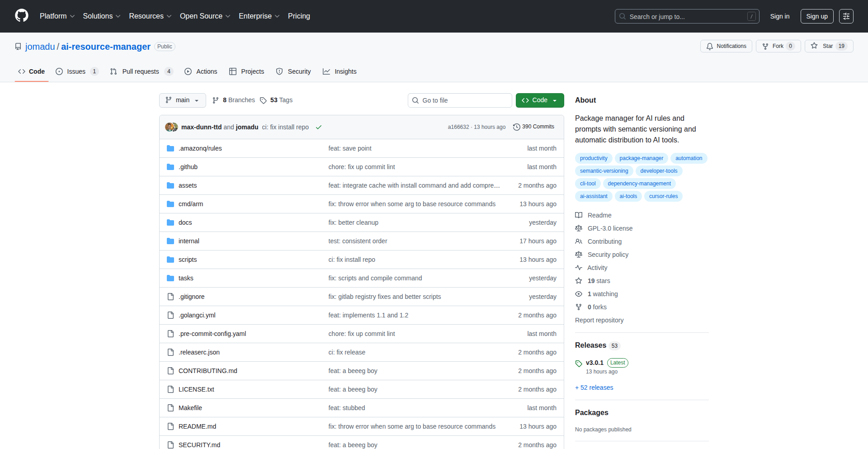Toggle the Star on this repository
868x449 pixels.
click(829, 46)
